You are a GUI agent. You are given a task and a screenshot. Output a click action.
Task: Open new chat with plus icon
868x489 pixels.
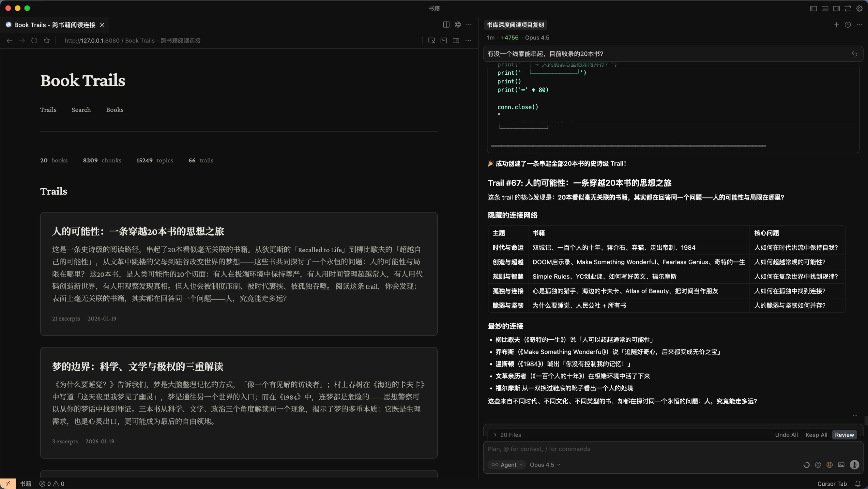point(836,24)
